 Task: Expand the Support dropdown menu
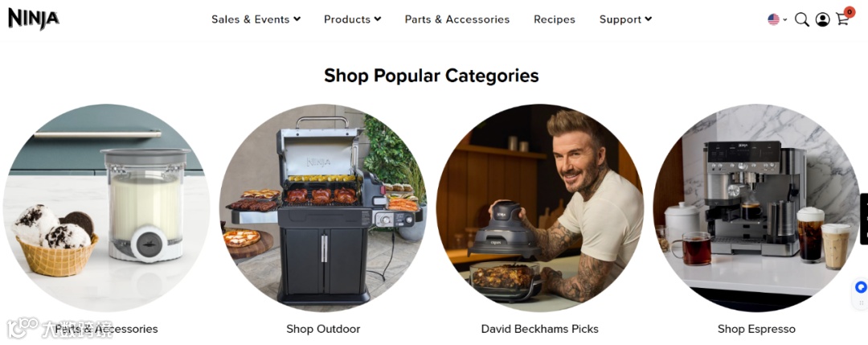pos(625,19)
